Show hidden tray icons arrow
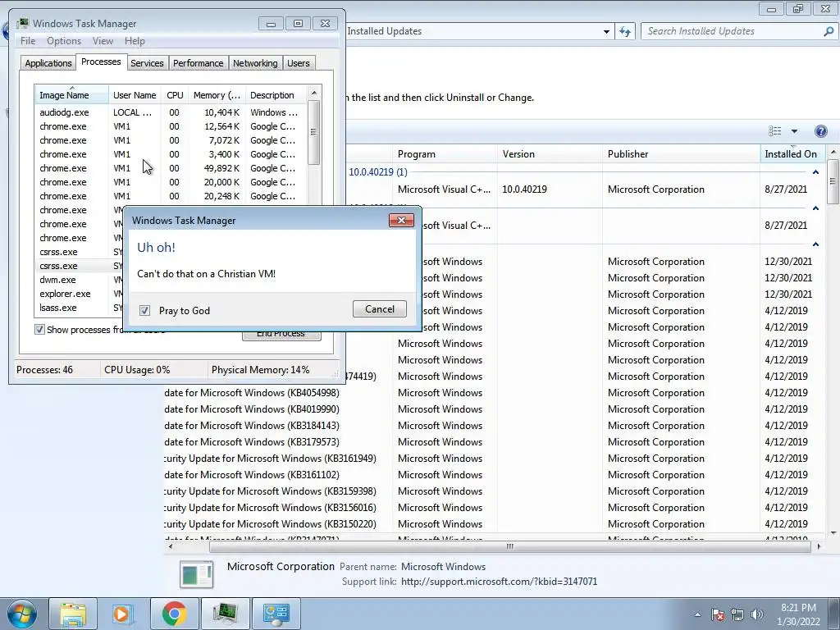This screenshot has height=630, width=840. pyautogui.click(x=697, y=614)
